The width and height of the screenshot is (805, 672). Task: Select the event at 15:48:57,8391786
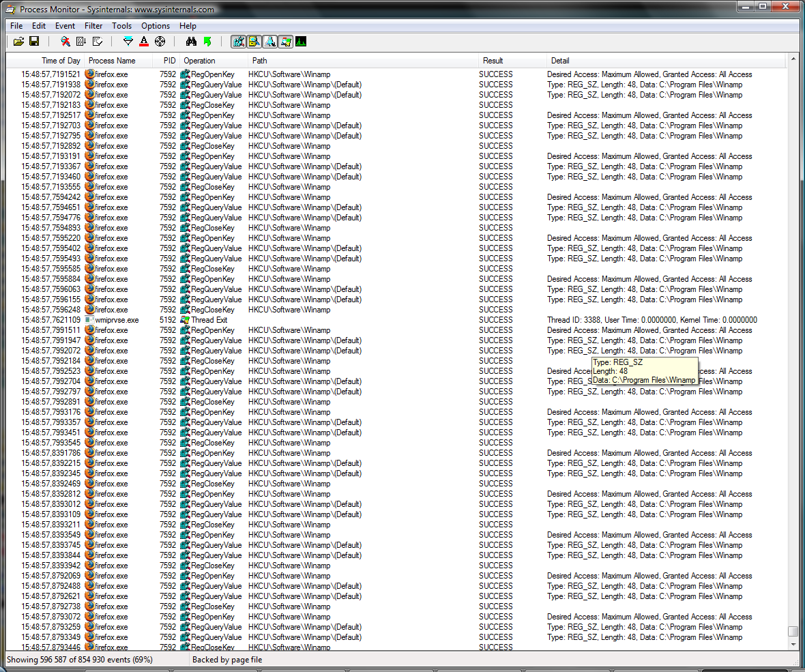pos(395,453)
